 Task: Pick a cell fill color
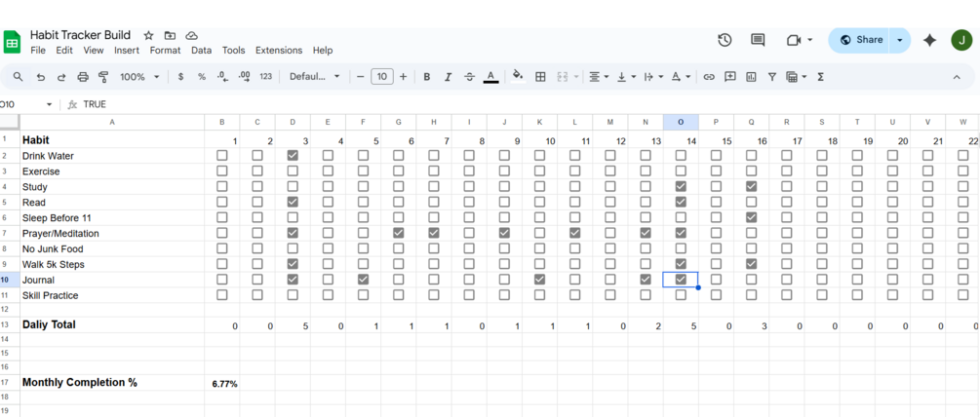[517, 77]
